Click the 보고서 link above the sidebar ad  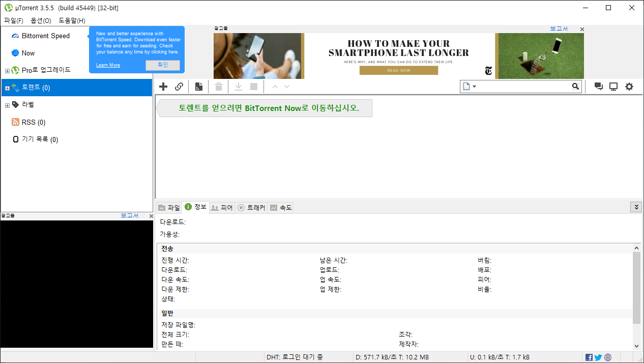129,216
